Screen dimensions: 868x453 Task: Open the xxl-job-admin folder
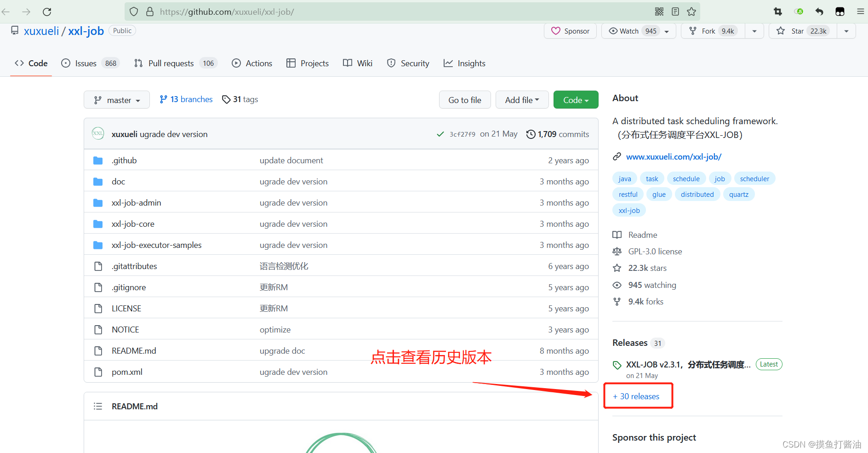tap(136, 203)
